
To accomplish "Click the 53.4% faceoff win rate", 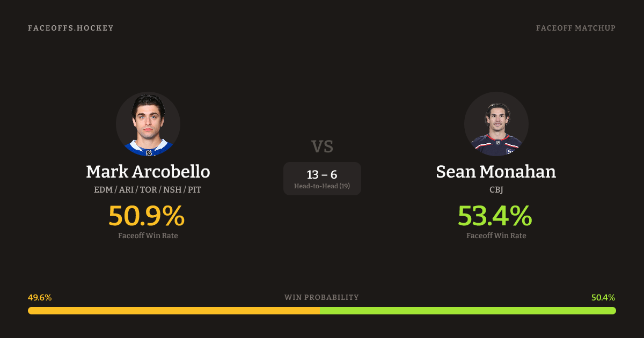I will click(495, 216).
